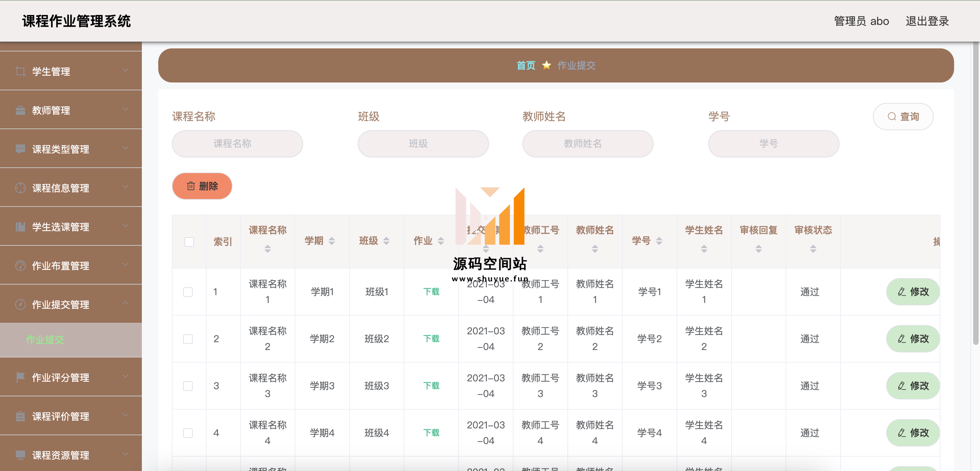Expand 学生管理 menu chevron
This screenshot has height=471, width=980.
(125, 70)
